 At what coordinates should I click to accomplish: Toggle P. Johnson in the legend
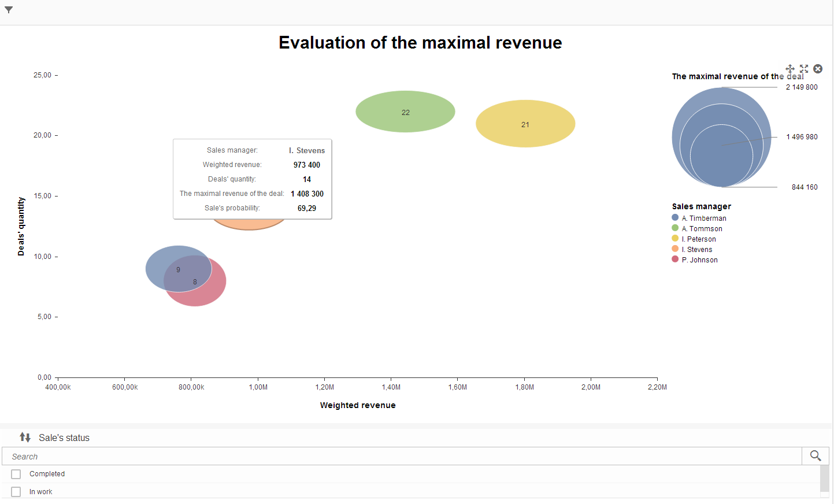695,260
